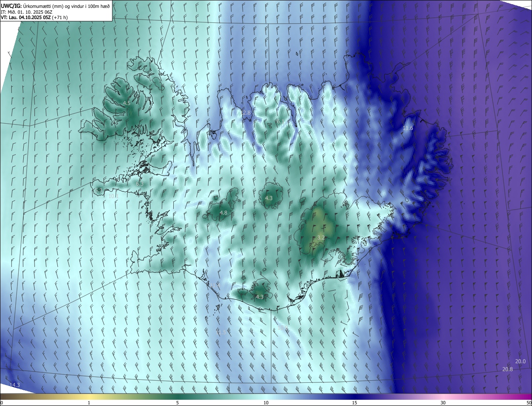Click the 'VT: Lau. 04.10.2025 05Z (+71 h)' line
The width and height of the screenshot is (532, 406).
[x=34, y=17]
